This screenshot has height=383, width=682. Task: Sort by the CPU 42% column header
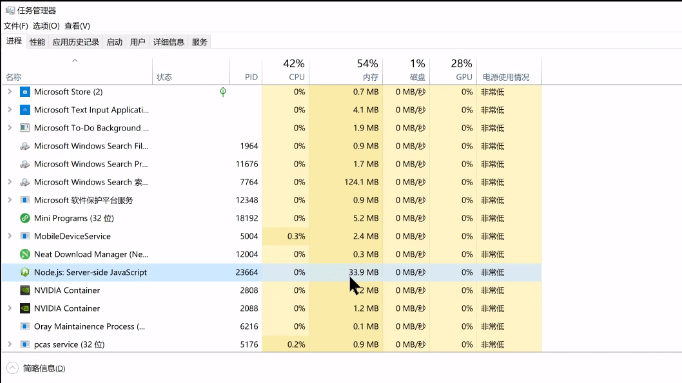(x=286, y=70)
